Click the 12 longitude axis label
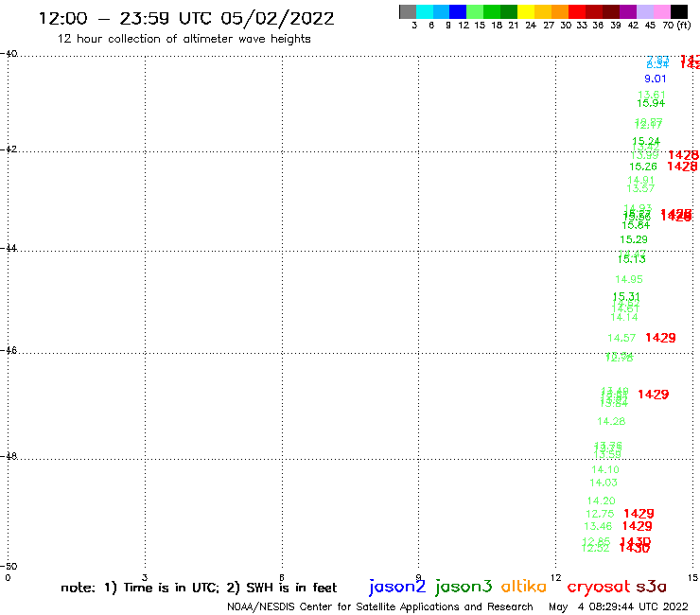Viewport: 700px width, 615px height. click(x=555, y=577)
